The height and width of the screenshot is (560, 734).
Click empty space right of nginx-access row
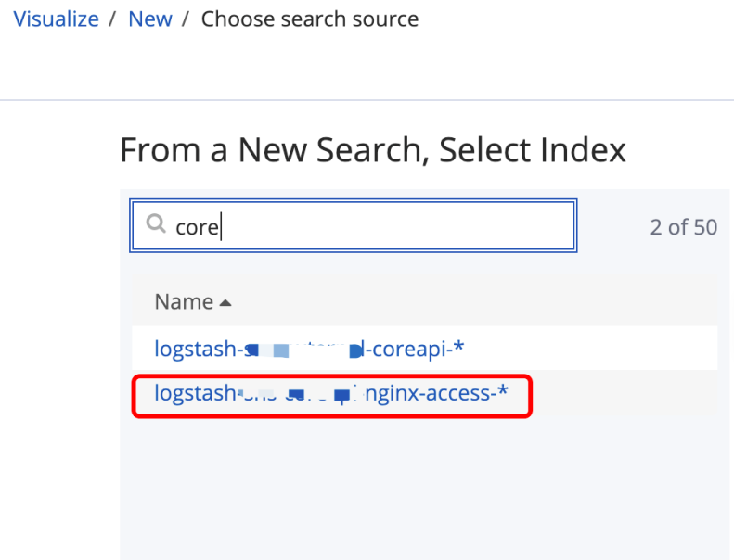point(622,394)
